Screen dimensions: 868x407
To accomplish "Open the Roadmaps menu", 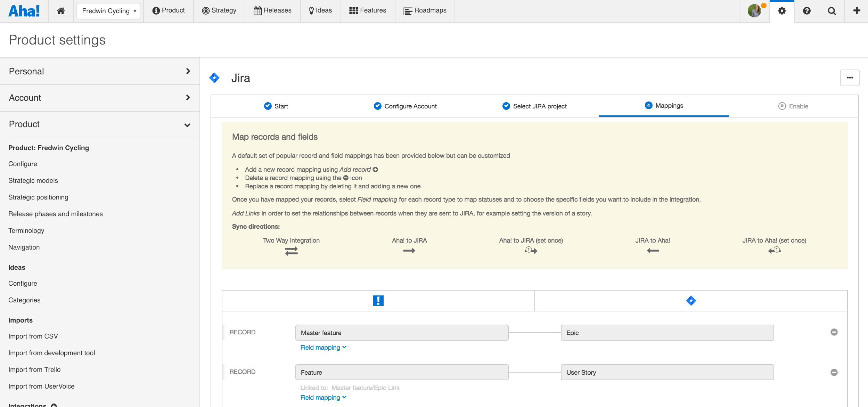I will click(x=425, y=11).
